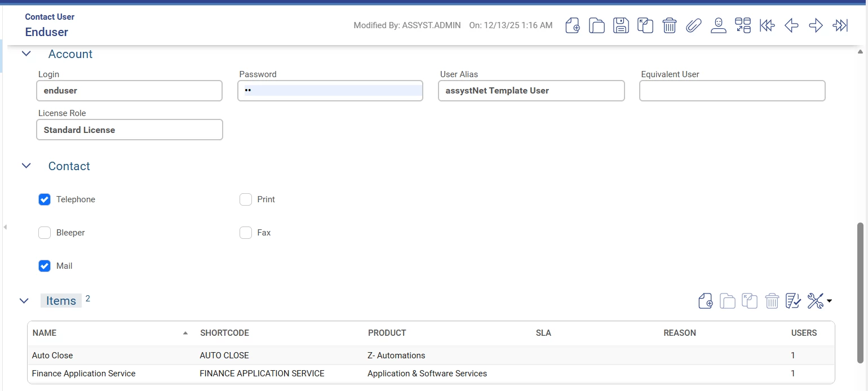The image size is (868, 391).
Task: Click the Z- Automations product cell
Action: click(396, 356)
